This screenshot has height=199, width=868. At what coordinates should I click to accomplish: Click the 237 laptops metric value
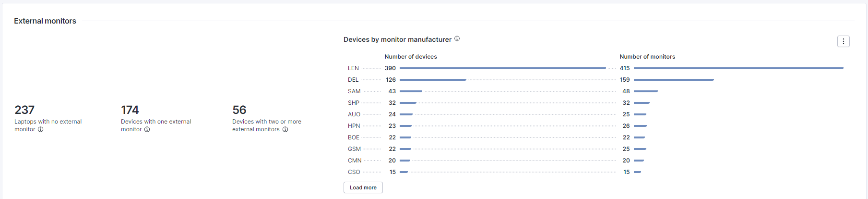pos(24,110)
